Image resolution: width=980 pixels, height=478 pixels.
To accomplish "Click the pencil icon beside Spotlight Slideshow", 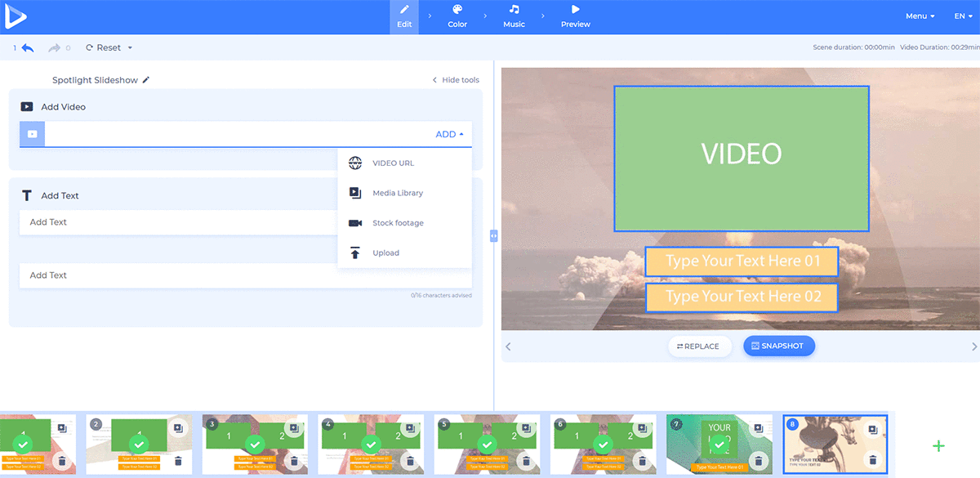I will (x=146, y=80).
